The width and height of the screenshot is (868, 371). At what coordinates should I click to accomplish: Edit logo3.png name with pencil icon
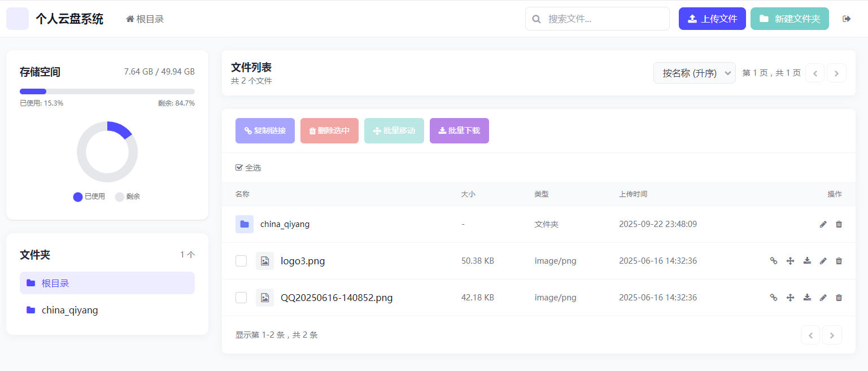[823, 261]
